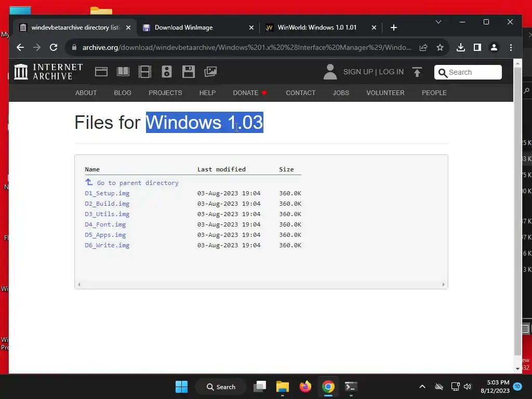Click the go to parent directory arrow icon
Viewport: 532px width, 399px height.
(x=89, y=182)
